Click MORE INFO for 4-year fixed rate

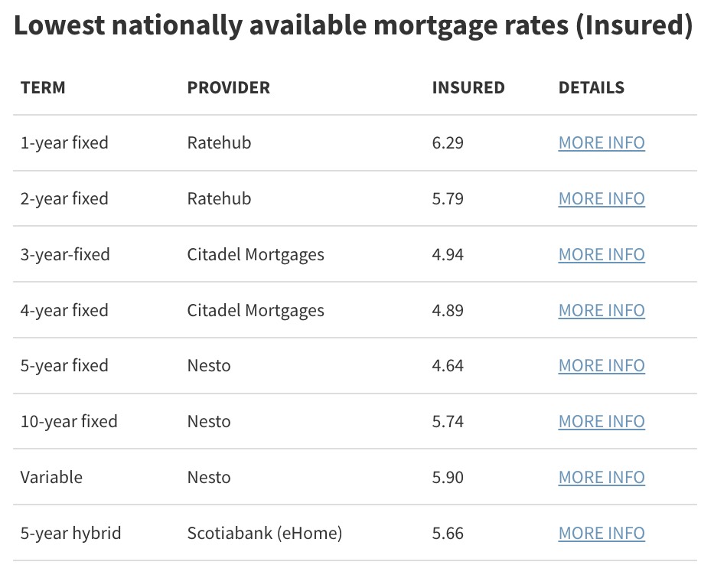[602, 311]
